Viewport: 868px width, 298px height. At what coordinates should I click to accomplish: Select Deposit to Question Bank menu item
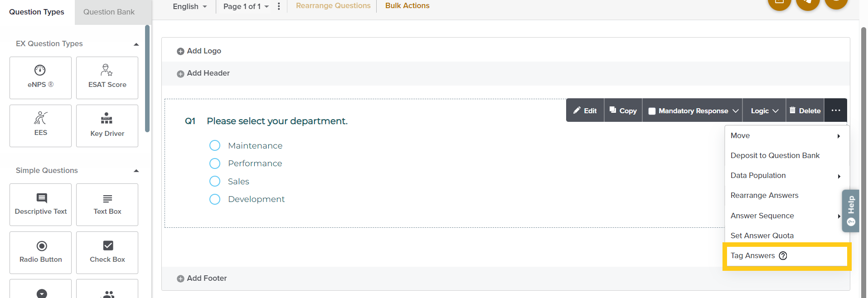click(775, 155)
